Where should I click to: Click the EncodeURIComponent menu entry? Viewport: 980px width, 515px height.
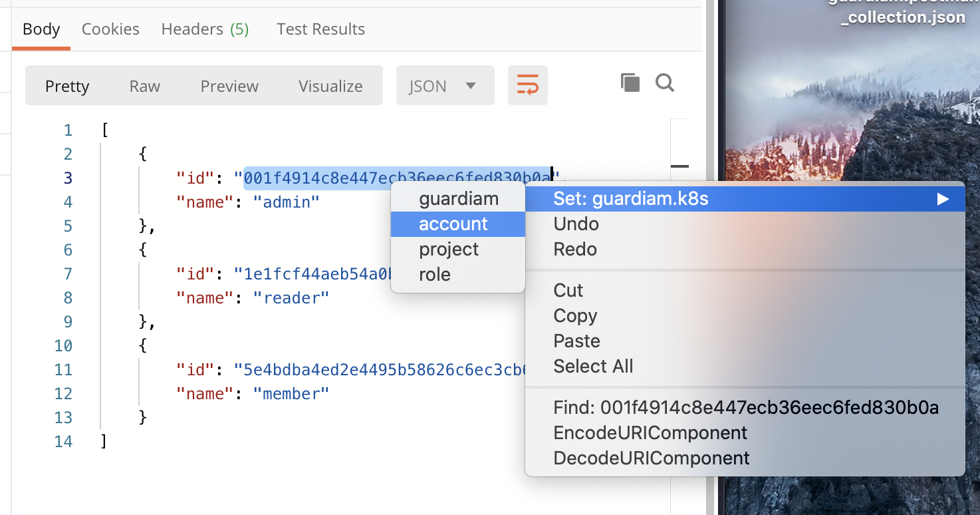point(650,432)
